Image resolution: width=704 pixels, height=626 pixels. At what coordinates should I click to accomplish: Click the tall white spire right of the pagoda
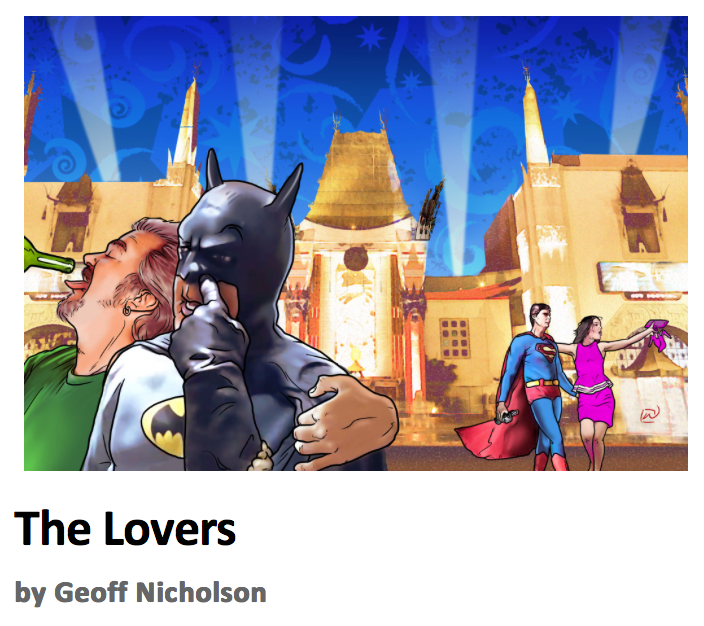[534, 121]
